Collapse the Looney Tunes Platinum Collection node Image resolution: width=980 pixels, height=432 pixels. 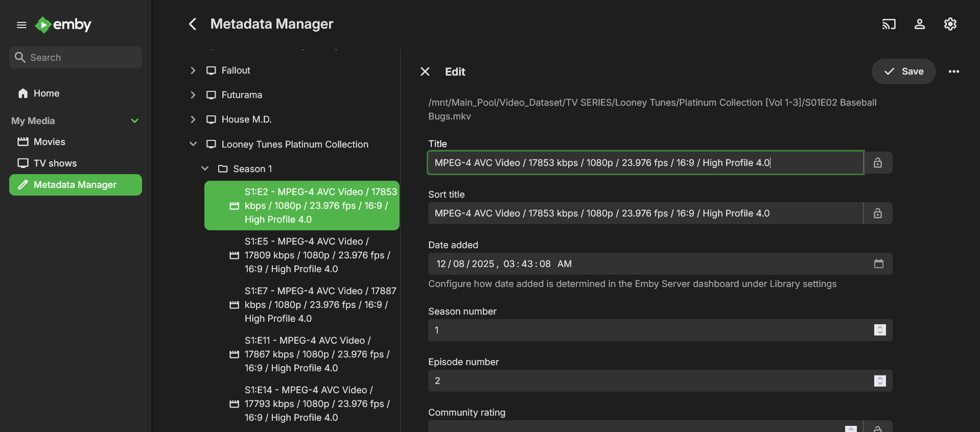click(x=193, y=145)
